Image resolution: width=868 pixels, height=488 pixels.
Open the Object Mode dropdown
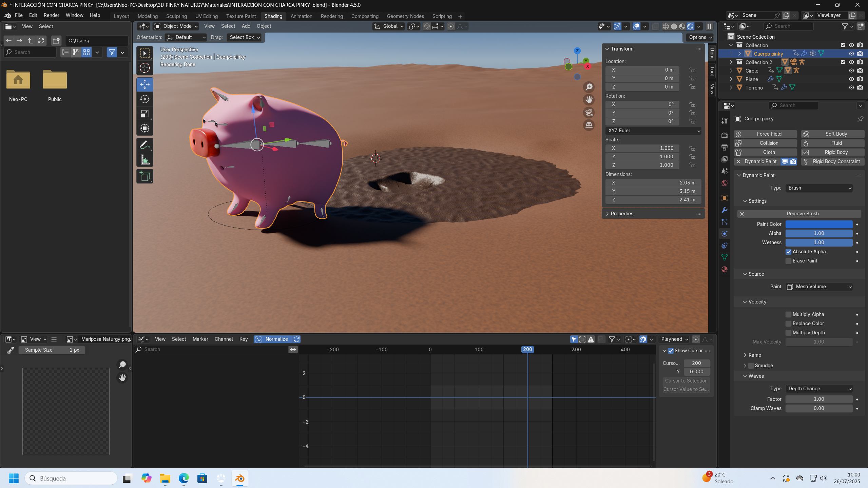point(176,26)
